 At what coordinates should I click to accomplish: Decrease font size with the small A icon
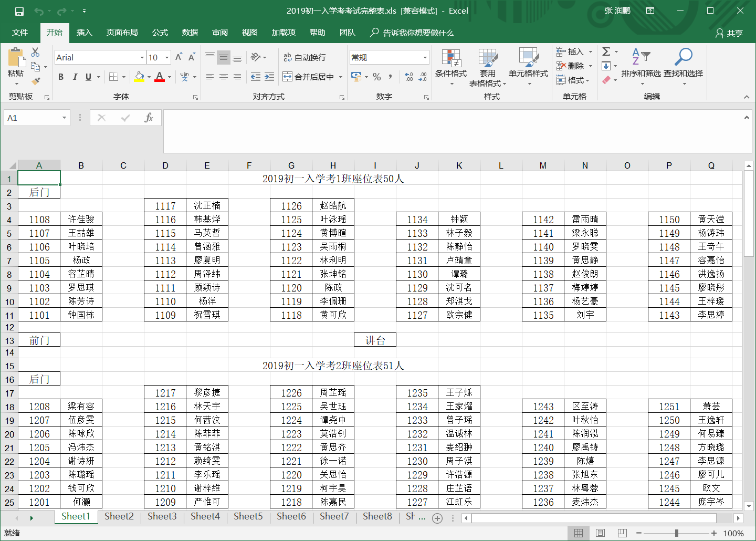192,57
